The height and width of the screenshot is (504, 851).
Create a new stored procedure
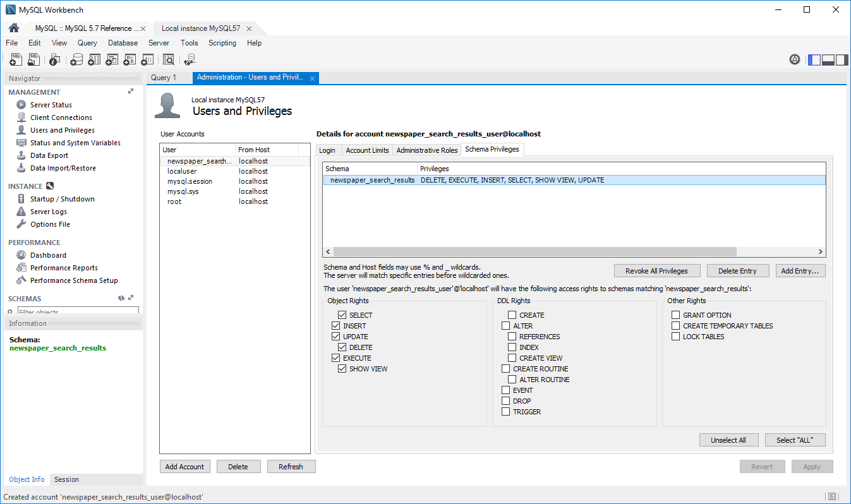pos(129,59)
